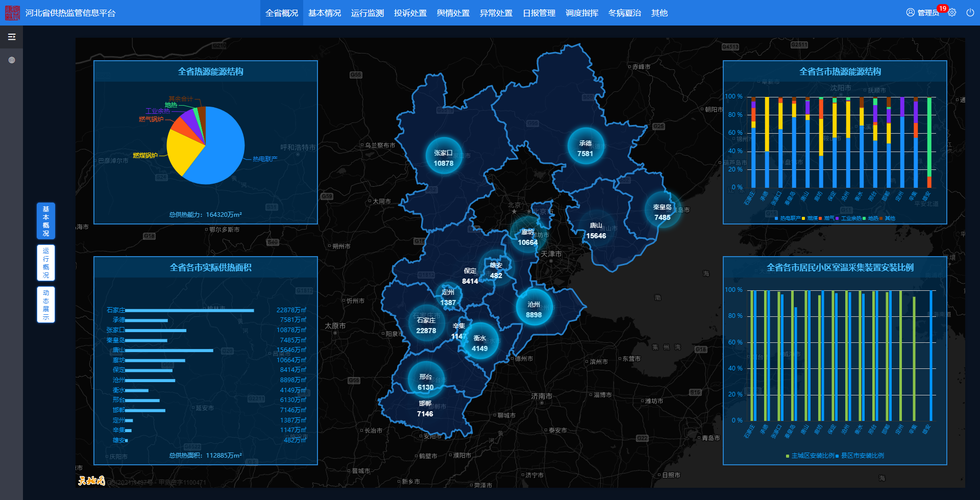Select the 基本概况 side button
Viewport: 980px width, 500px height.
coord(46,221)
